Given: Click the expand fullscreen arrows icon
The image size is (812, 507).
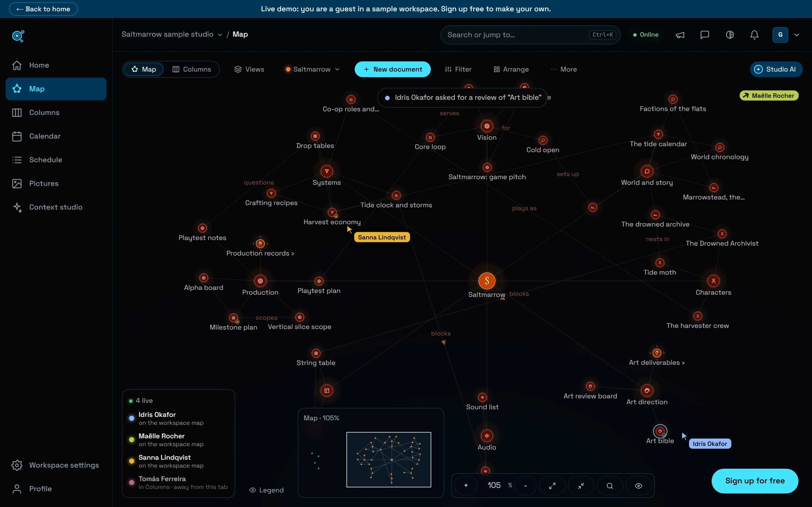Looking at the screenshot, I should [552, 486].
